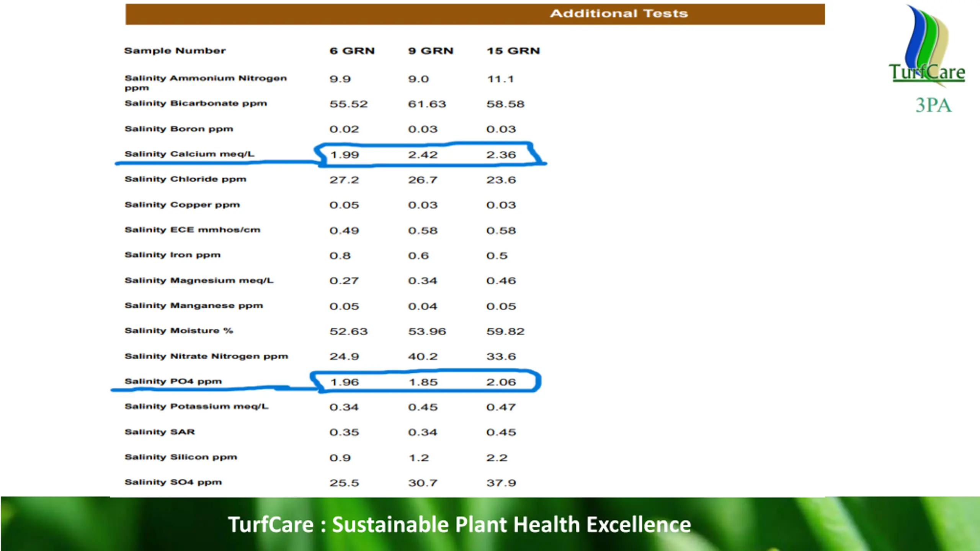
Task: Click the Ammonium Nitrogen value 11.1
Action: [500, 79]
